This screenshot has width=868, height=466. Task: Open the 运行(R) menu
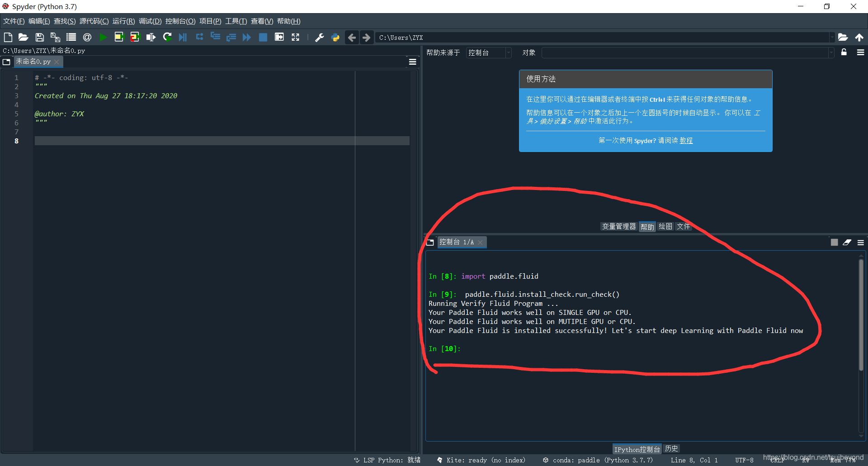(123, 21)
